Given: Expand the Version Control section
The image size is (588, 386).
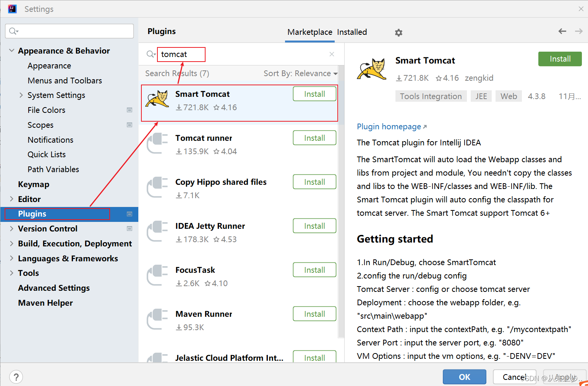Looking at the screenshot, I should (12, 228).
